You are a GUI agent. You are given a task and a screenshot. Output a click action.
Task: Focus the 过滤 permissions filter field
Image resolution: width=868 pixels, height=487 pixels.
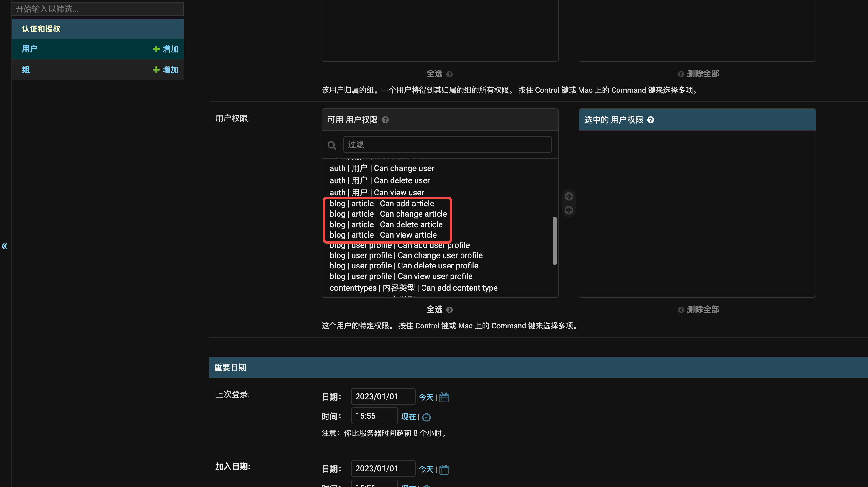coord(447,145)
